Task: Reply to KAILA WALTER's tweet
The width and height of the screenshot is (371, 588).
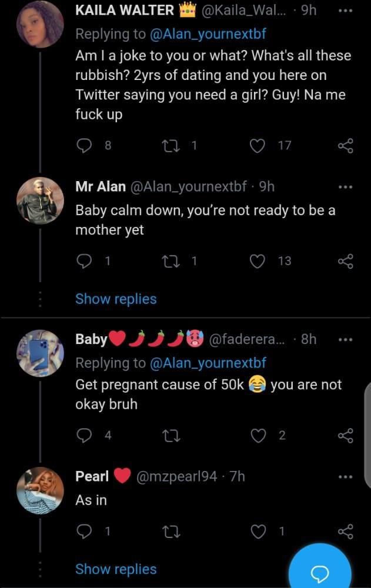Action: [x=85, y=146]
